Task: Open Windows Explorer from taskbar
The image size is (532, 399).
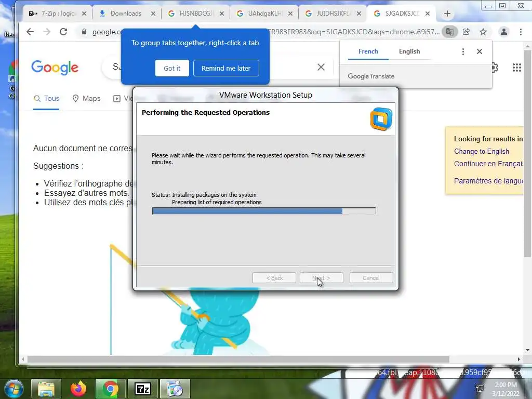Action: coord(46,389)
